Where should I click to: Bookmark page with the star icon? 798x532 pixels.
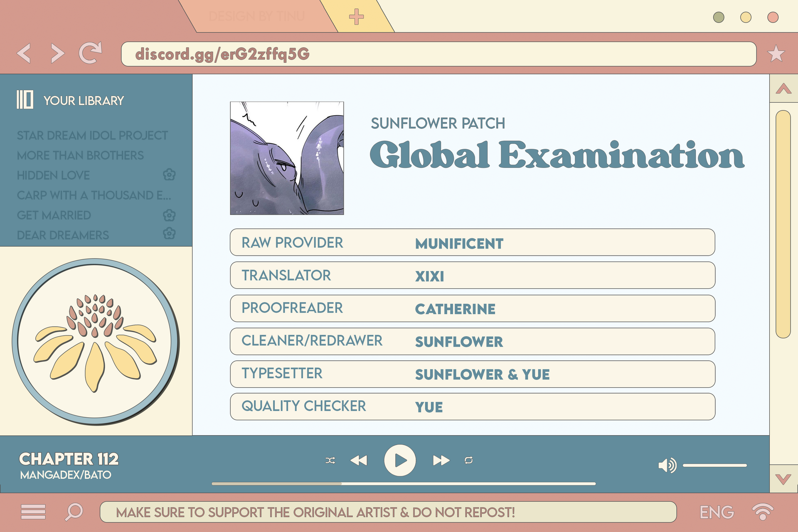[776, 54]
